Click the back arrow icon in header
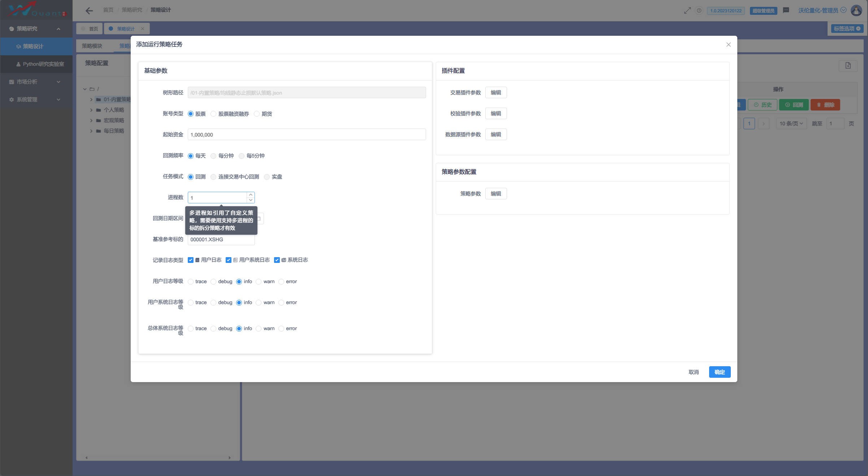The image size is (868, 476). pyautogui.click(x=89, y=10)
